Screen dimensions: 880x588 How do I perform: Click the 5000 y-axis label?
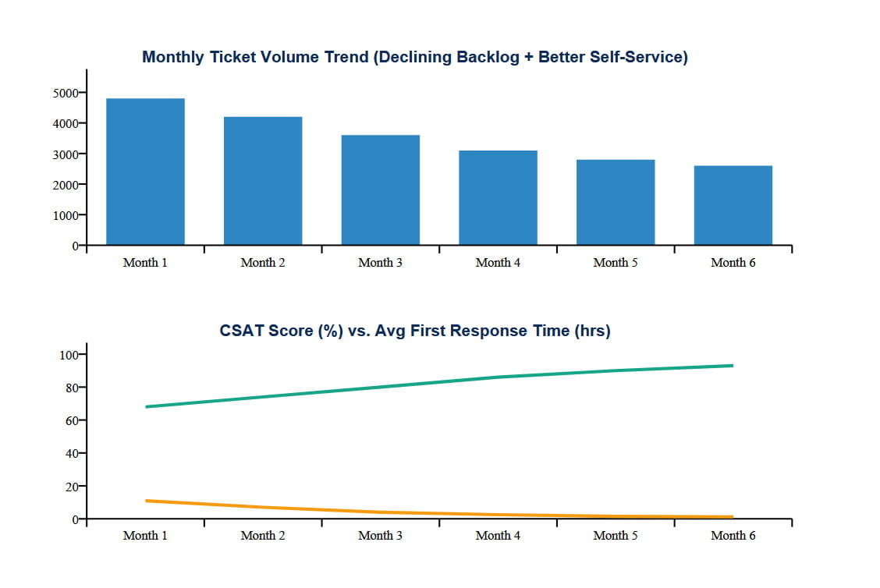click(x=66, y=93)
